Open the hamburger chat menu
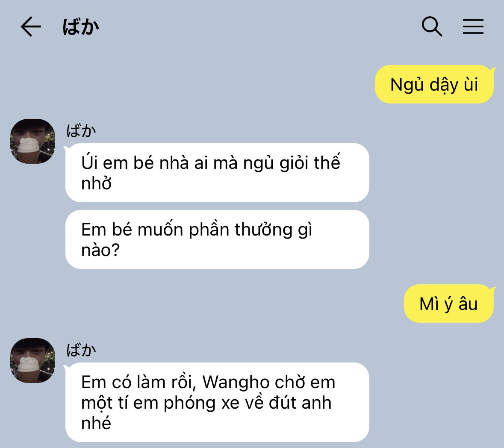Viewport: 504px width, 448px height. click(473, 27)
